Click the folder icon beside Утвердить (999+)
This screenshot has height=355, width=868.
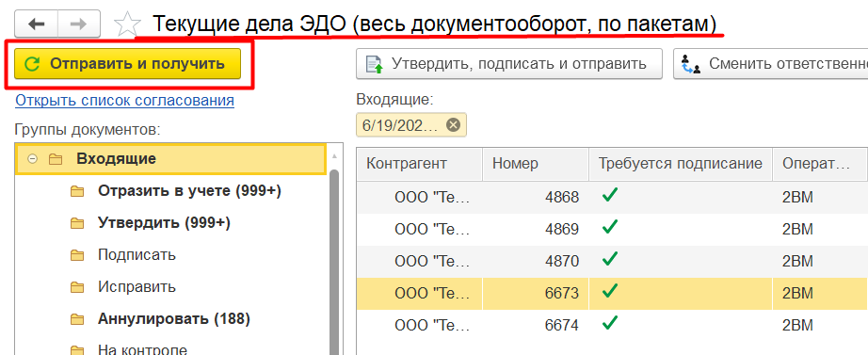[x=77, y=224]
